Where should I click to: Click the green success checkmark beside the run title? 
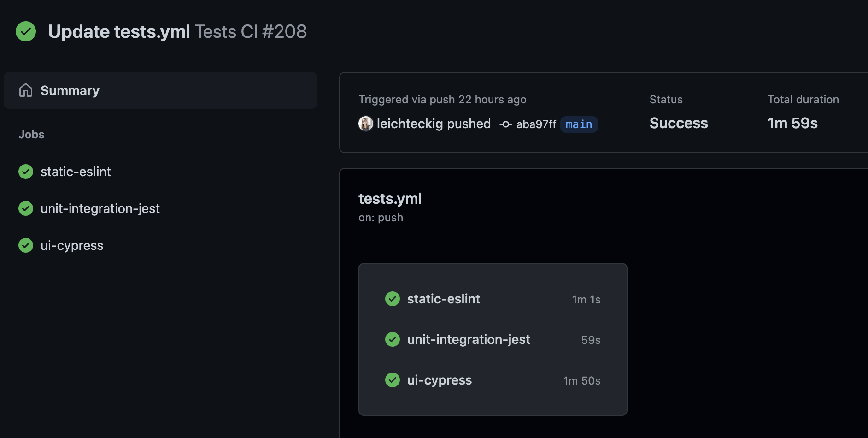[x=26, y=31]
